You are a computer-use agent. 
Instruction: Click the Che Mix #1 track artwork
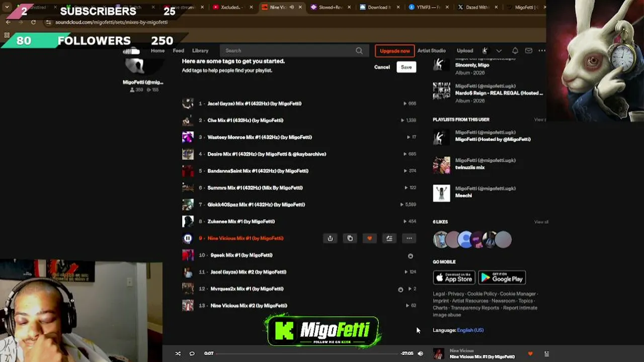188,120
